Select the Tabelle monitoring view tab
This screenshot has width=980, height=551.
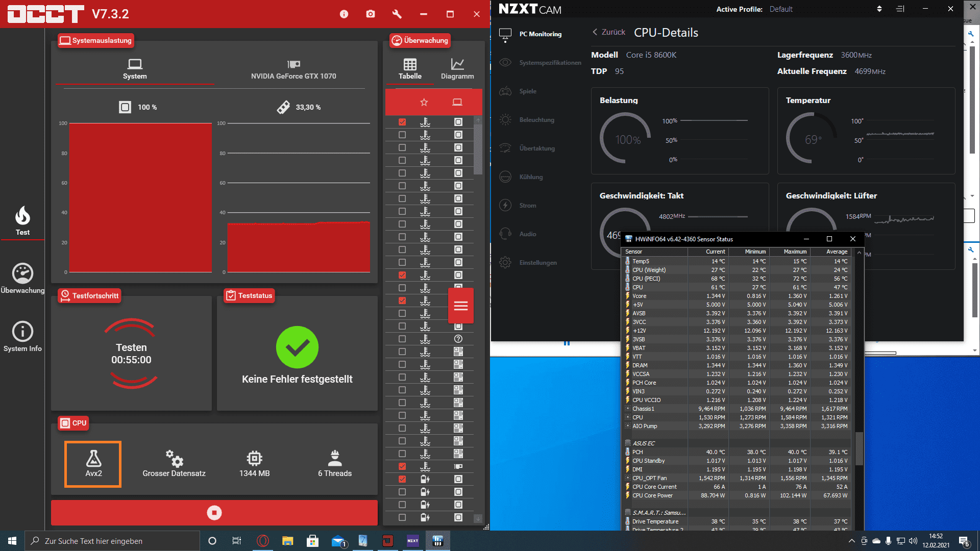coord(410,69)
